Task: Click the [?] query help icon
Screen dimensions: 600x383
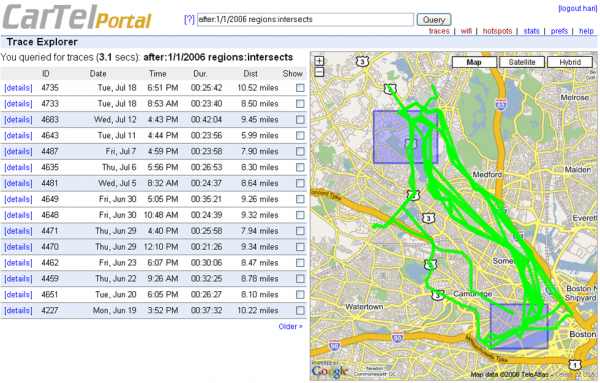Action: pyautogui.click(x=189, y=20)
